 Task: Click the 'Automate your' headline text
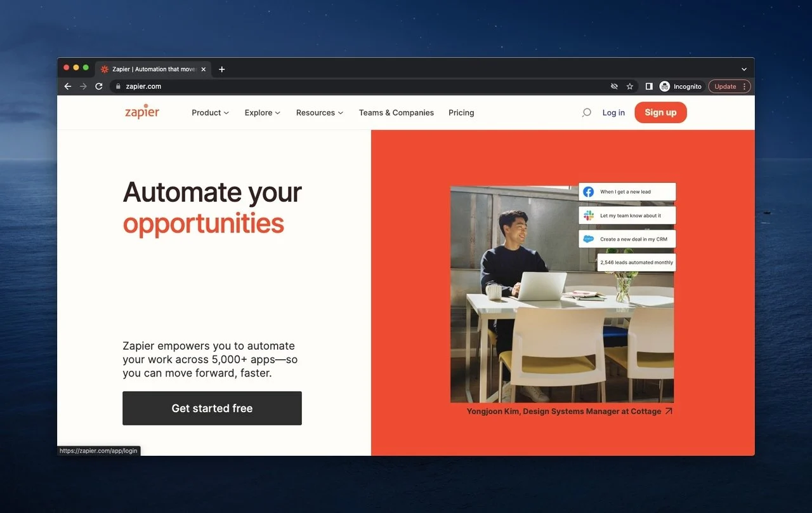click(x=213, y=192)
